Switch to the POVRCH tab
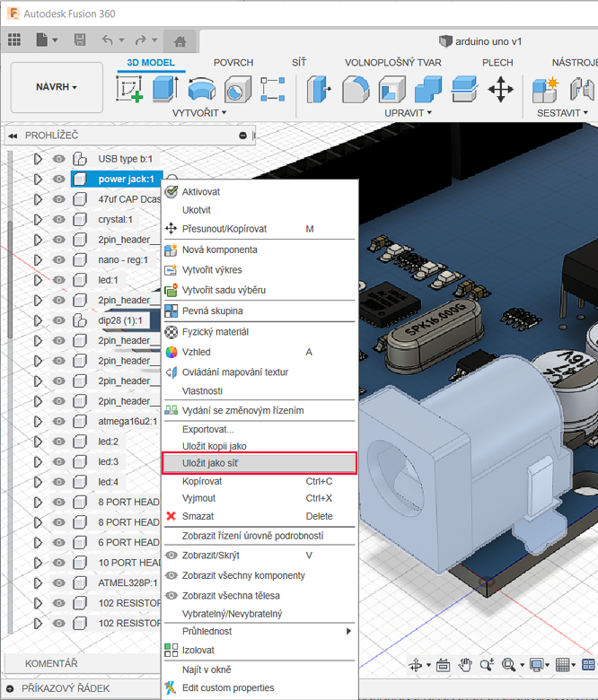 point(233,63)
